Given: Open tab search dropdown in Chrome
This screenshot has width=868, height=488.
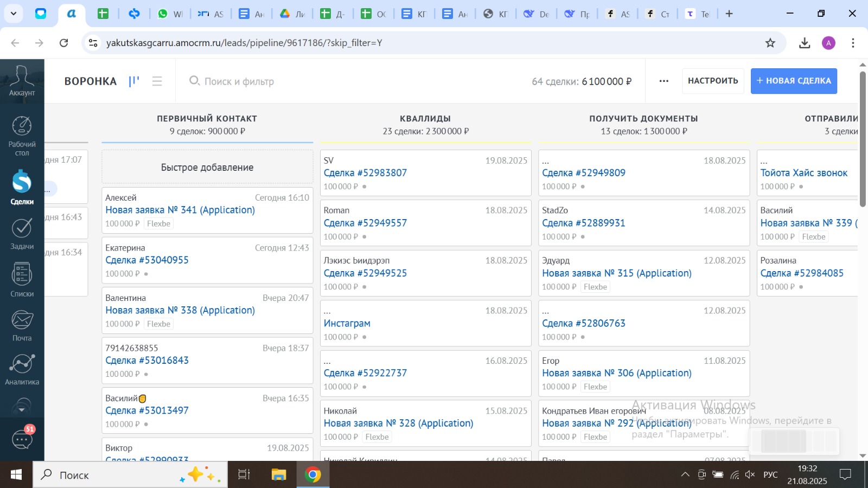Looking at the screenshot, I should [x=14, y=14].
